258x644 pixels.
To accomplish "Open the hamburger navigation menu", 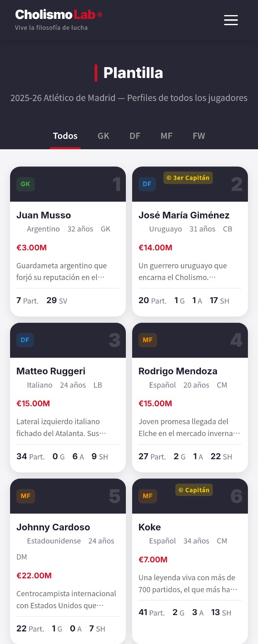I will pyautogui.click(x=231, y=20).
